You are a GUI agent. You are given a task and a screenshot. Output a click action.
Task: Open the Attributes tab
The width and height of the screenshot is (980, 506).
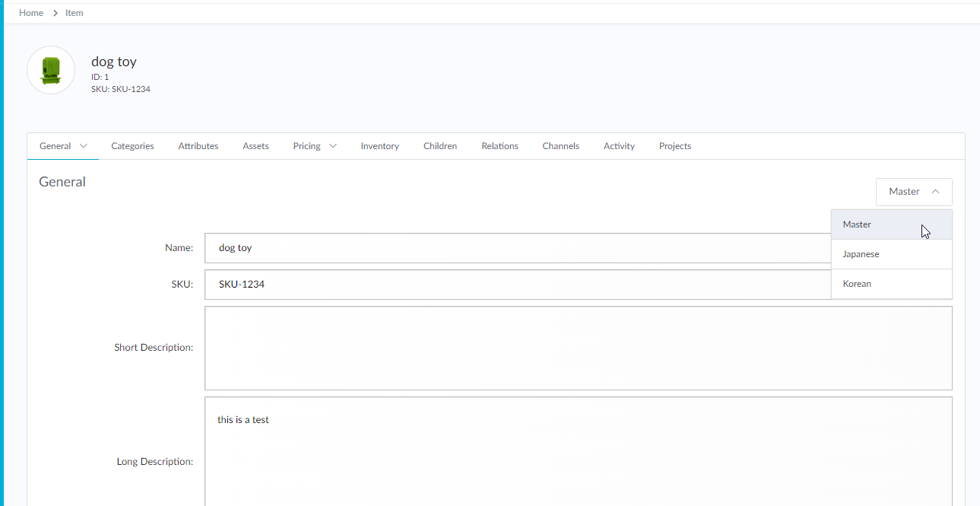pos(198,146)
